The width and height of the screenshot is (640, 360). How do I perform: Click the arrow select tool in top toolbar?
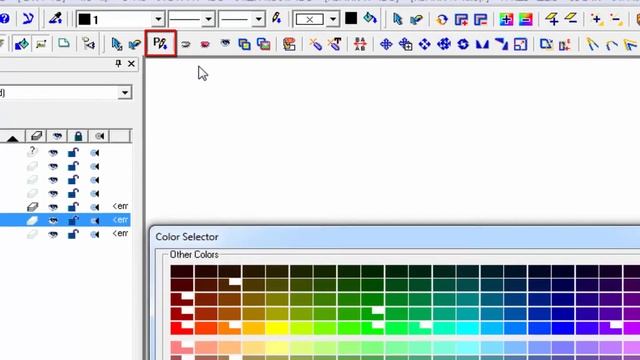click(397, 19)
